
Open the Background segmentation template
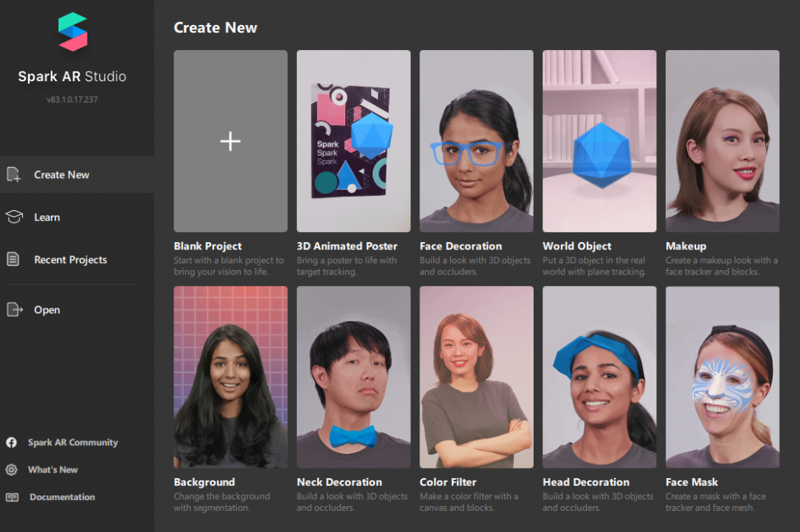230,377
